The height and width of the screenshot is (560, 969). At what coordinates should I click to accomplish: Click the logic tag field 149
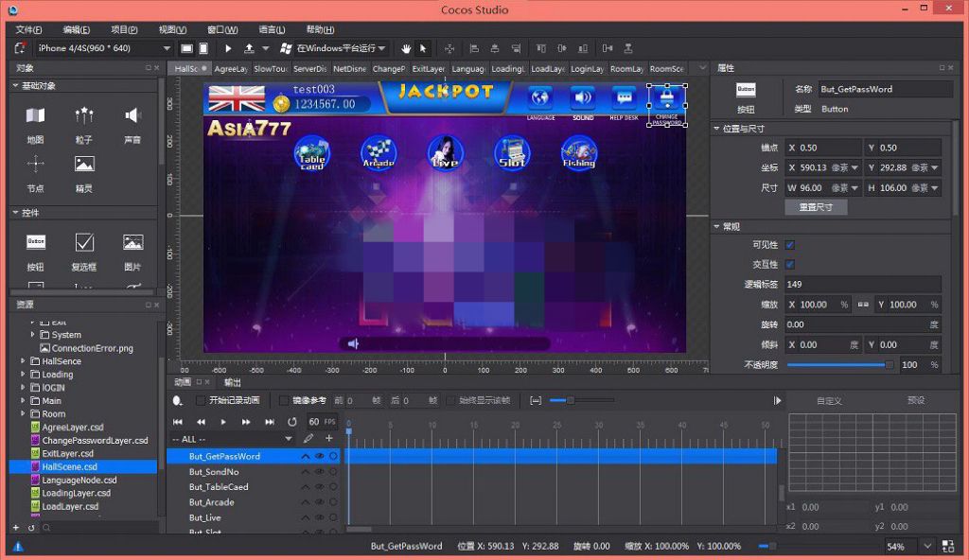coord(863,285)
